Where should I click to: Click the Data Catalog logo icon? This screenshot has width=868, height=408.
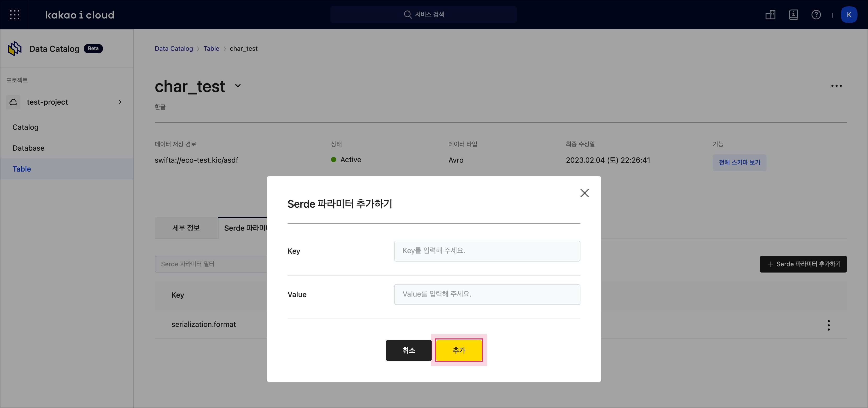[x=14, y=49]
